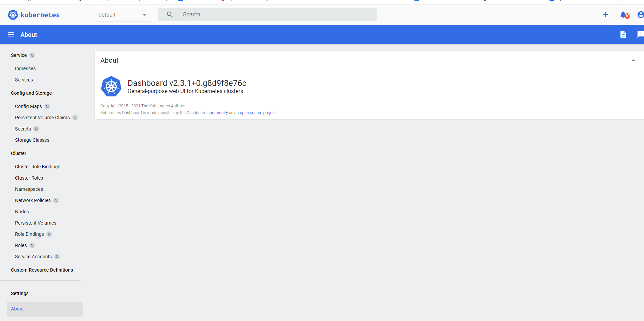Click the Cluster section heading

[18, 153]
